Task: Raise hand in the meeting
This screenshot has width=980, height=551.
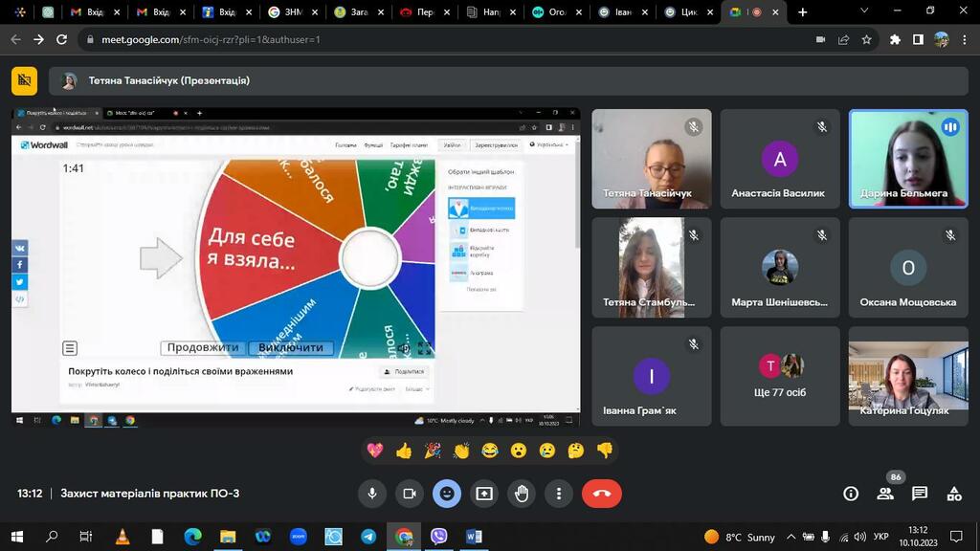Action: tap(522, 494)
